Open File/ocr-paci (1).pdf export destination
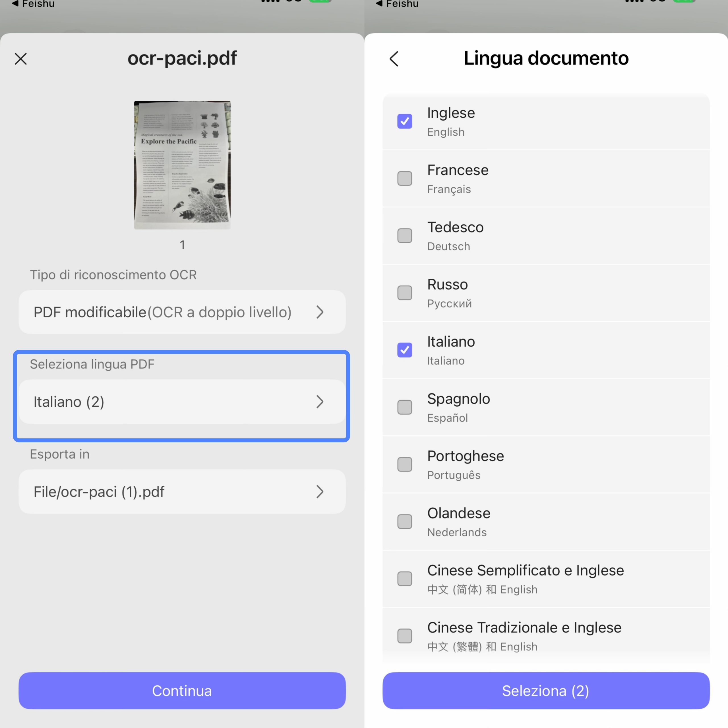728x728 pixels. [x=182, y=491]
